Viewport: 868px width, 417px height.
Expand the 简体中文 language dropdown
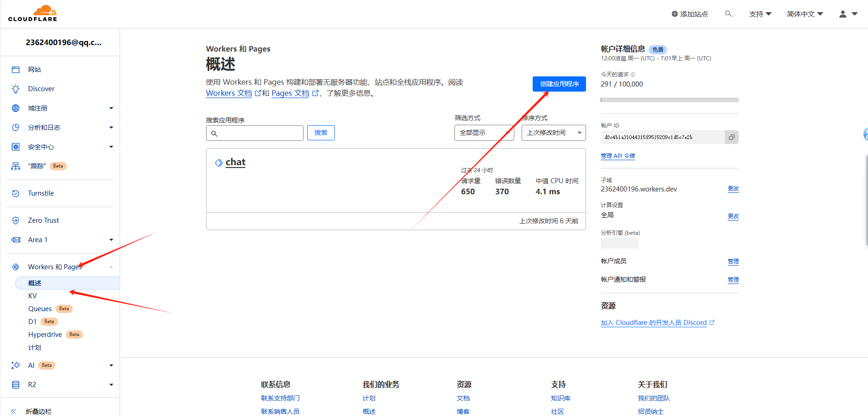click(x=805, y=14)
